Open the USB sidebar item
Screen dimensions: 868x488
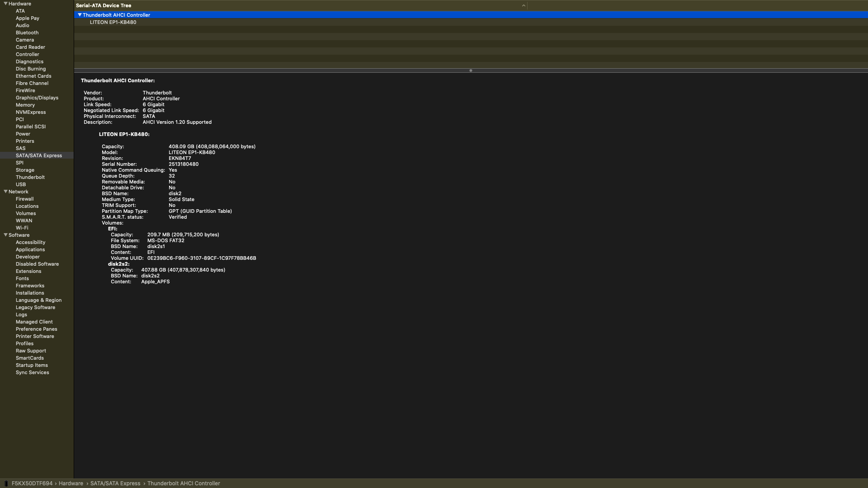[20, 184]
